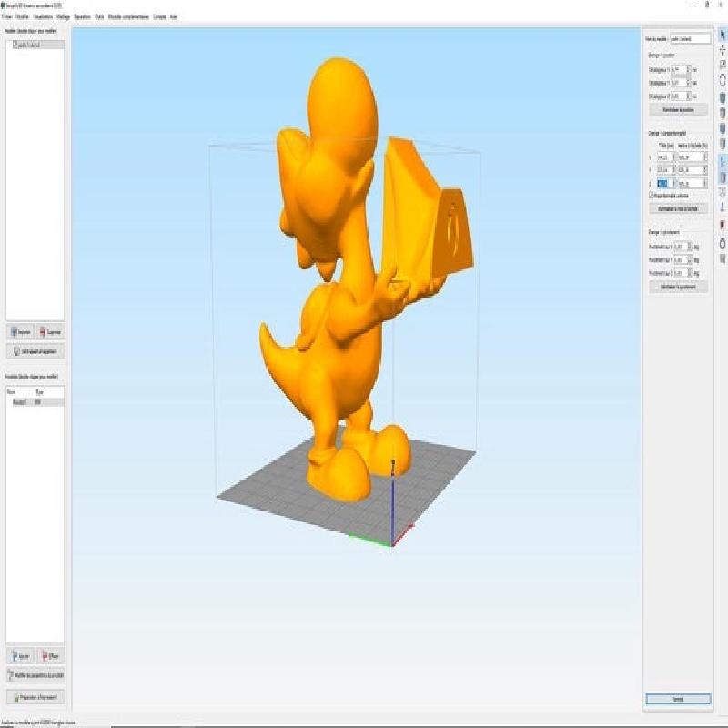Click the reset rotation button

[x=678, y=287]
